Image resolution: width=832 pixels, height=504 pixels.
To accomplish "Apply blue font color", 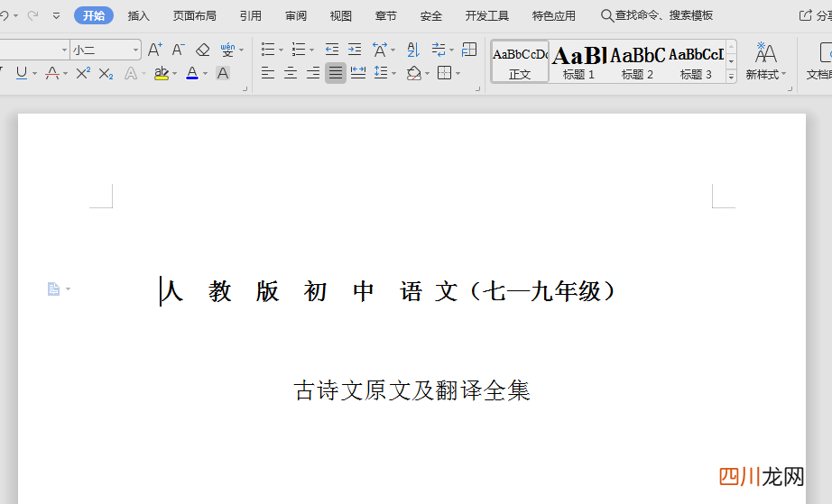I will (192, 73).
